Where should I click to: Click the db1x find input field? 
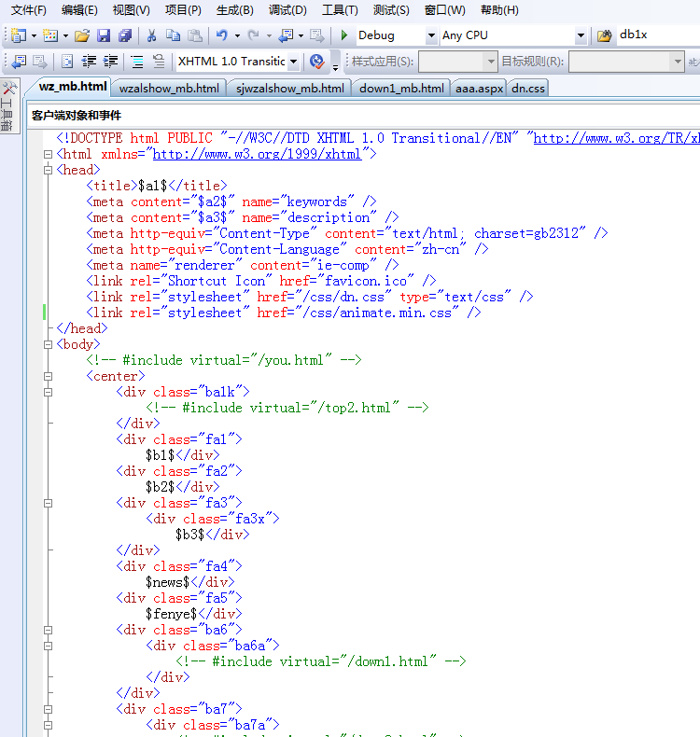(x=653, y=35)
